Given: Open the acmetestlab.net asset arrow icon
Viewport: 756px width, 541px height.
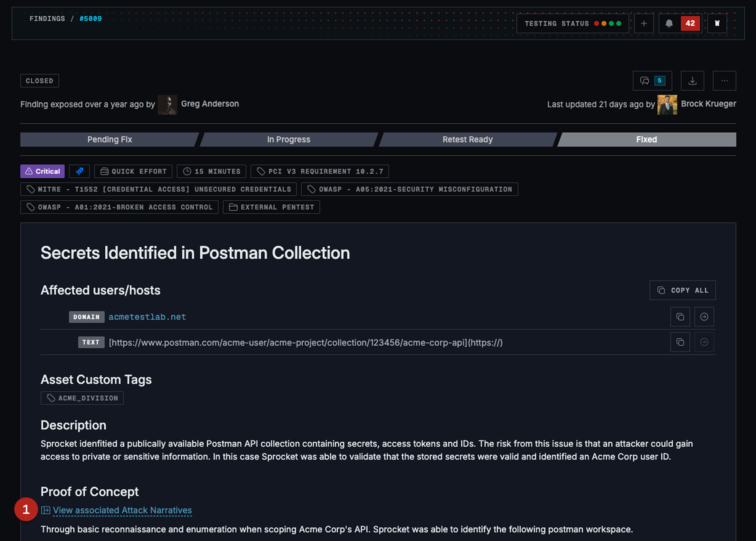Looking at the screenshot, I should 704,317.
